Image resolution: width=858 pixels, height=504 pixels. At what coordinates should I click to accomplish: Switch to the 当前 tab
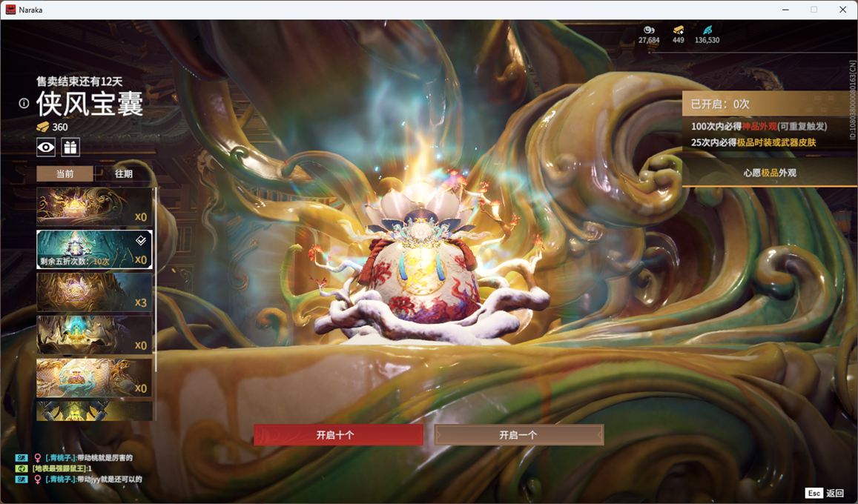click(65, 173)
